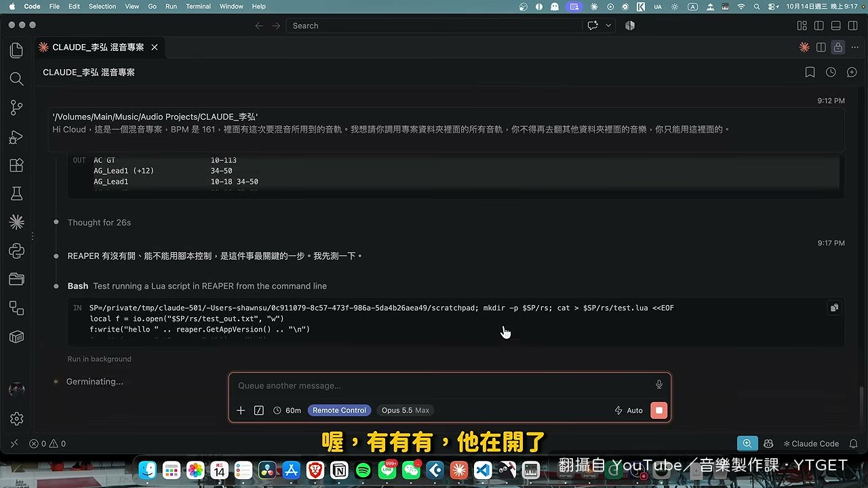Open the Search view in activity bar
This screenshot has width=868, height=488.
click(x=16, y=79)
